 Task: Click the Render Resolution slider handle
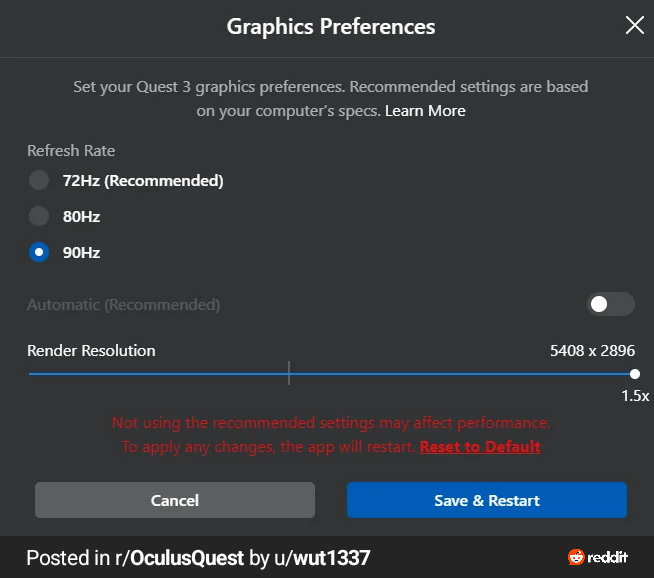point(634,374)
